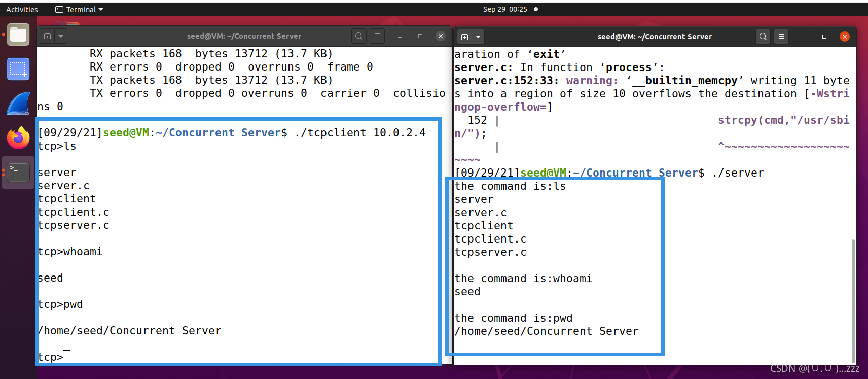Minimize the left terminal window
Viewport: 868px width, 379px height.
(400, 36)
